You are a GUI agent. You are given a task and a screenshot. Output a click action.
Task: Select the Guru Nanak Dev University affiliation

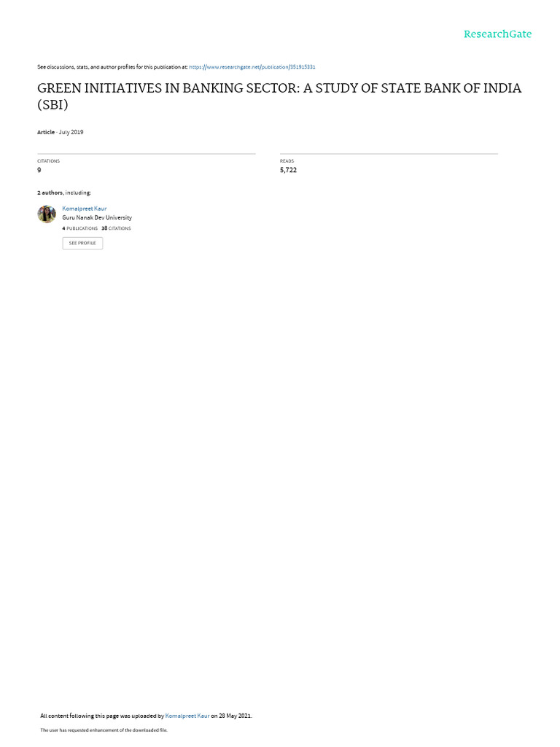[x=97, y=217]
